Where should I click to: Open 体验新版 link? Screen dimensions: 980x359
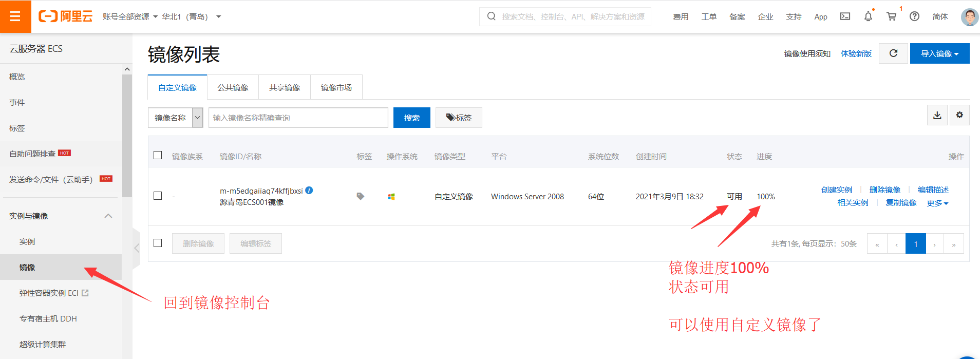pyautogui.click(x=856, y=53)
